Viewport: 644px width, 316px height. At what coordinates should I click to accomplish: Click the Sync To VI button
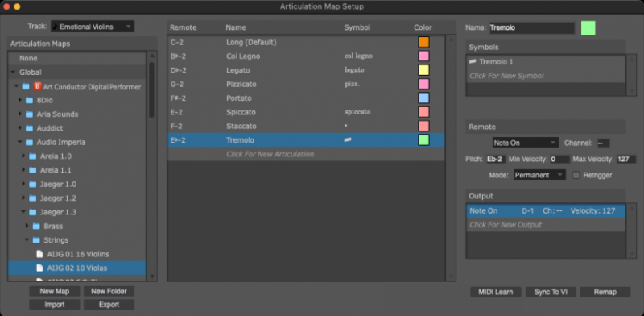click(551, 292)
